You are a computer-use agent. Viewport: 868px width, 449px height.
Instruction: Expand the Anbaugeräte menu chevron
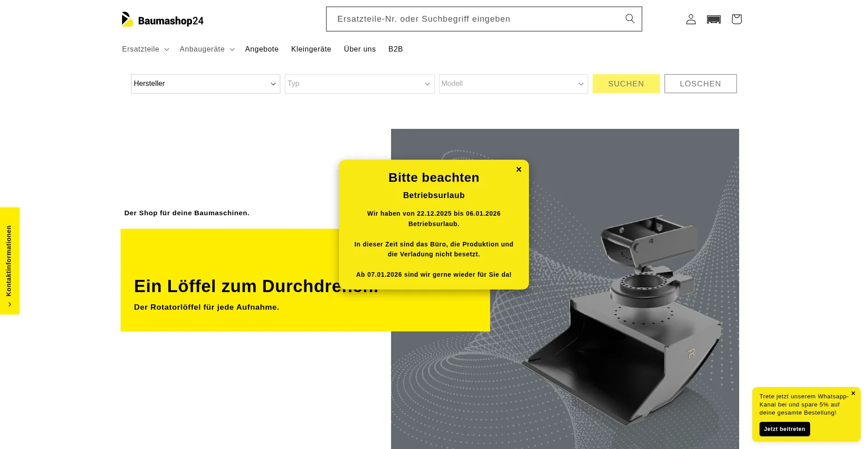[x=232, y=49]
